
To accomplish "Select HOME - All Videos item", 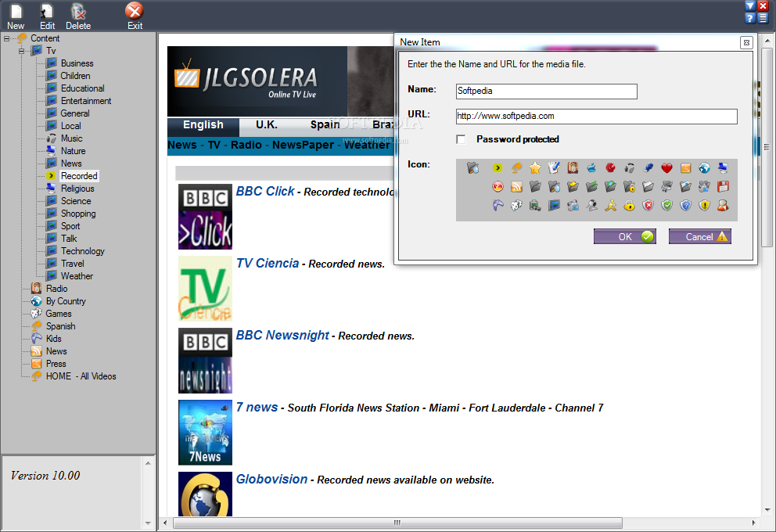I will tap(81, 376).
